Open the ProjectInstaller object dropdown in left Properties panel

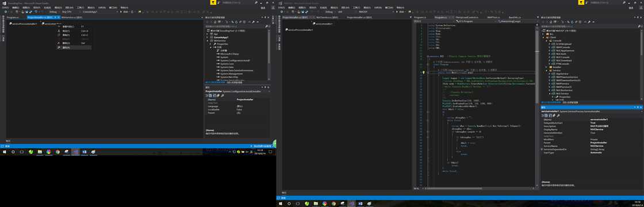(269, 91)
